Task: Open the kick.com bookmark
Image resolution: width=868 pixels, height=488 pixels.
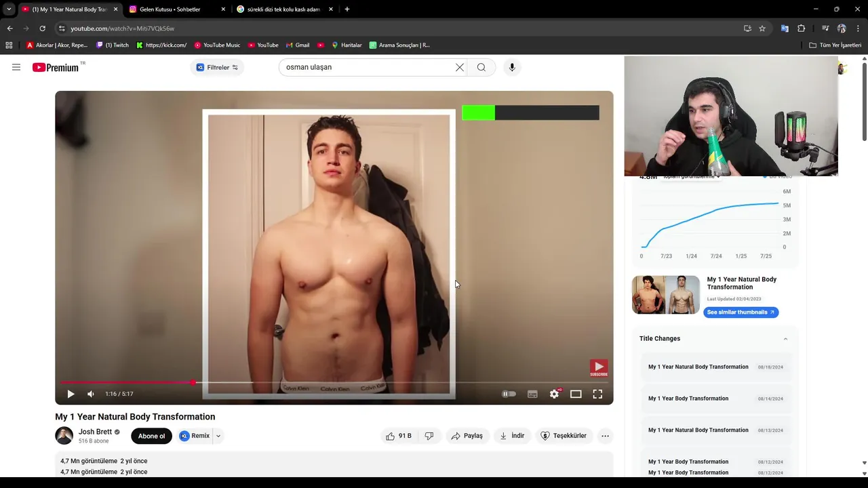Action: click(x=161, y=45)
